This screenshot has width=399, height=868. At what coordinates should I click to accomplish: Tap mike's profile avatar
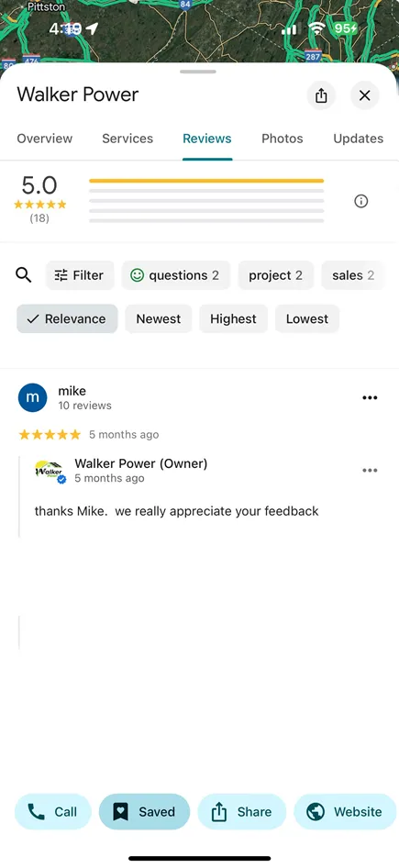tap(33, 397)
